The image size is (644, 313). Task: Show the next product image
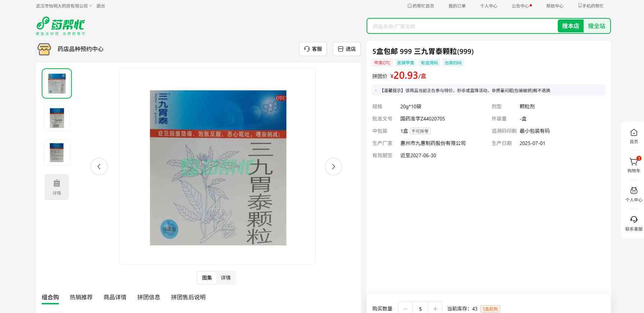pyautogui.click(x=333, y=167)
